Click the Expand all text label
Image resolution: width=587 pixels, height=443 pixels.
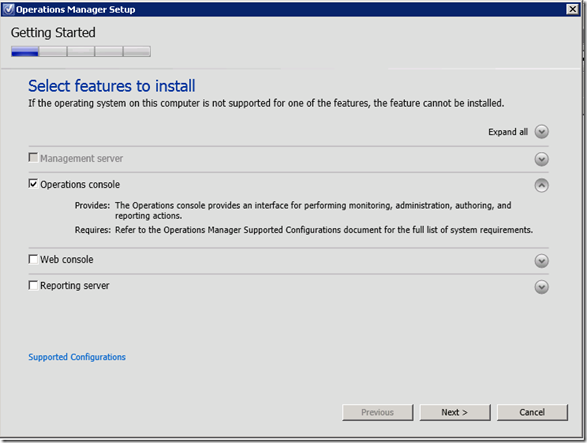pos(508,132)
